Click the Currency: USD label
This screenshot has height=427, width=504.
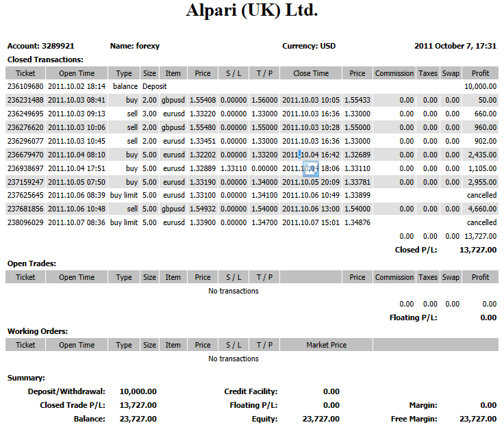(x=309, y=46)
